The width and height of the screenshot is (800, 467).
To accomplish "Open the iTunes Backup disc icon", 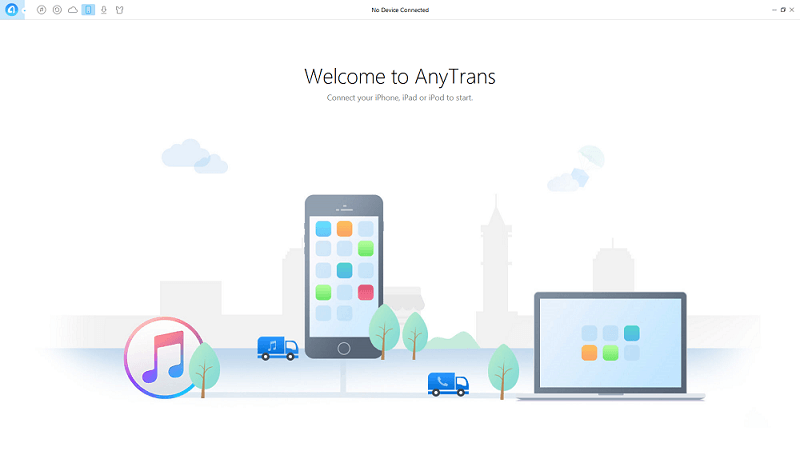I will click(x=57, y=10).
